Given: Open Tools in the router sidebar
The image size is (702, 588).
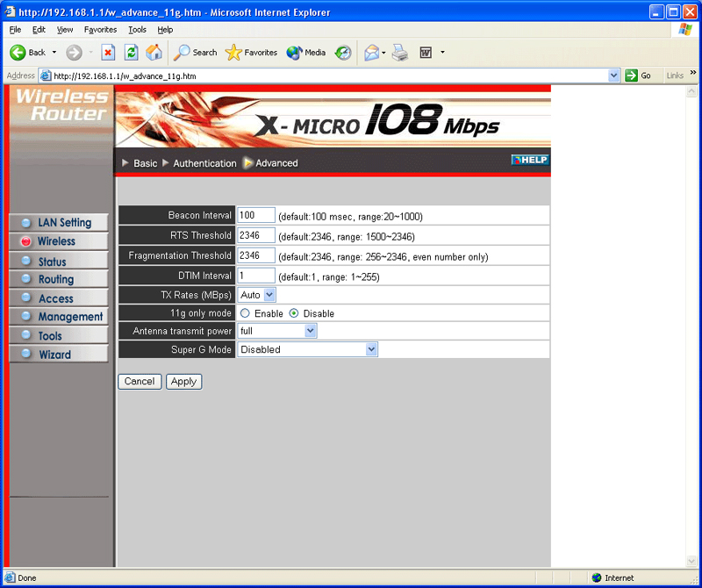Looking at the screenshot, I should [59, 335].
